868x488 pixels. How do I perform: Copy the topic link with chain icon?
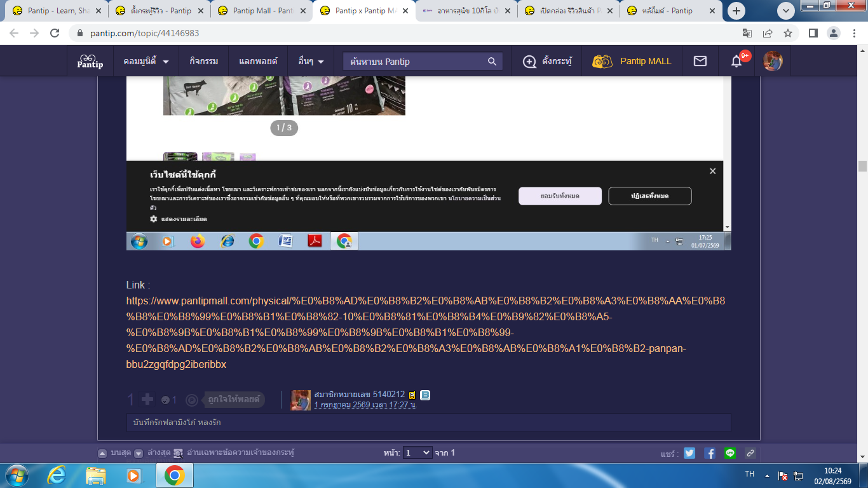pyautogui.click(x=750, y=453)
